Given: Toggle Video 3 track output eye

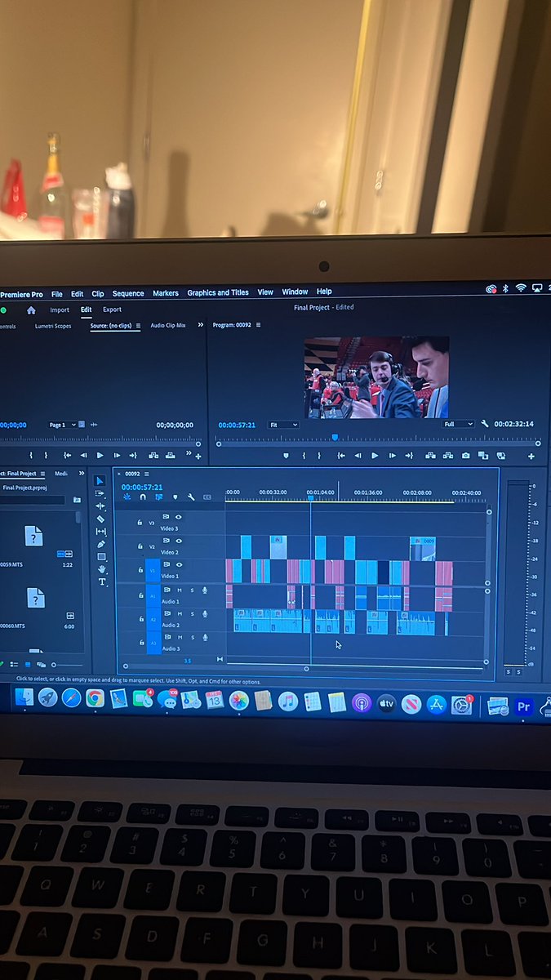Looking at the screenshot, I should click(x=179, y=517).
